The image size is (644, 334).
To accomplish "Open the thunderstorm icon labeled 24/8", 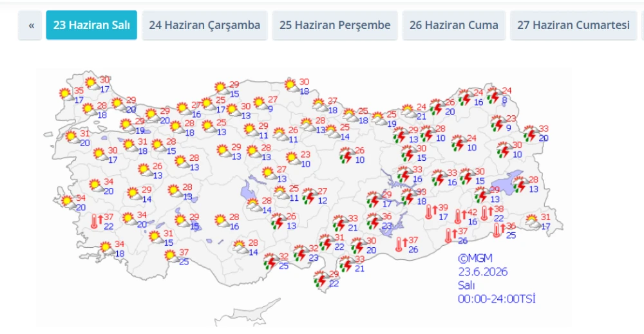I will [494, 96].
